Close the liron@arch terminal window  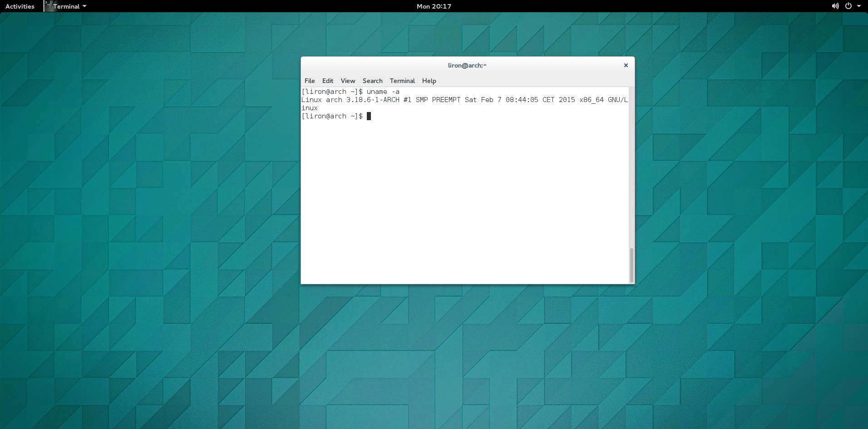click(626, 65)
